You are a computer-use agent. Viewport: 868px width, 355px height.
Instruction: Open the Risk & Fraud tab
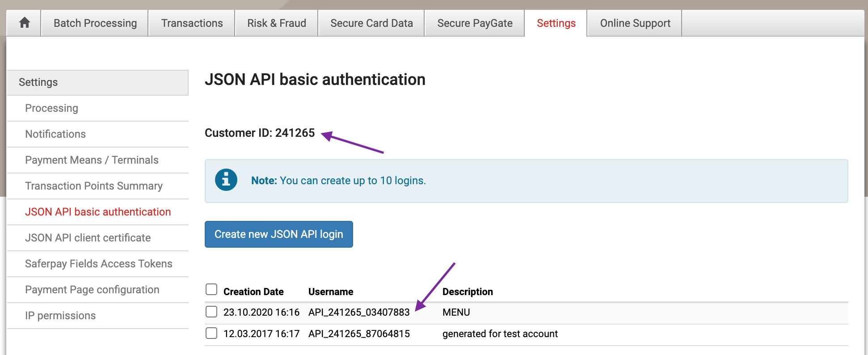[x=277, y=23]
